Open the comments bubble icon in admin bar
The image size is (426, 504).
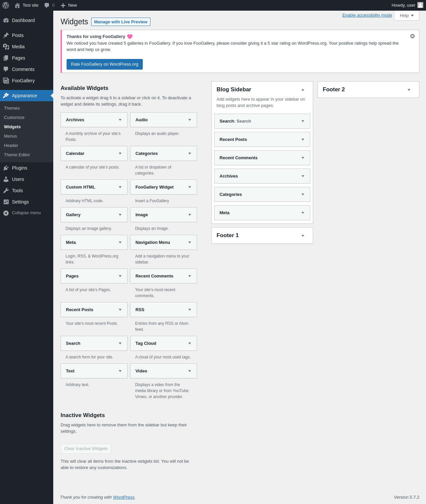pos(47,5)
